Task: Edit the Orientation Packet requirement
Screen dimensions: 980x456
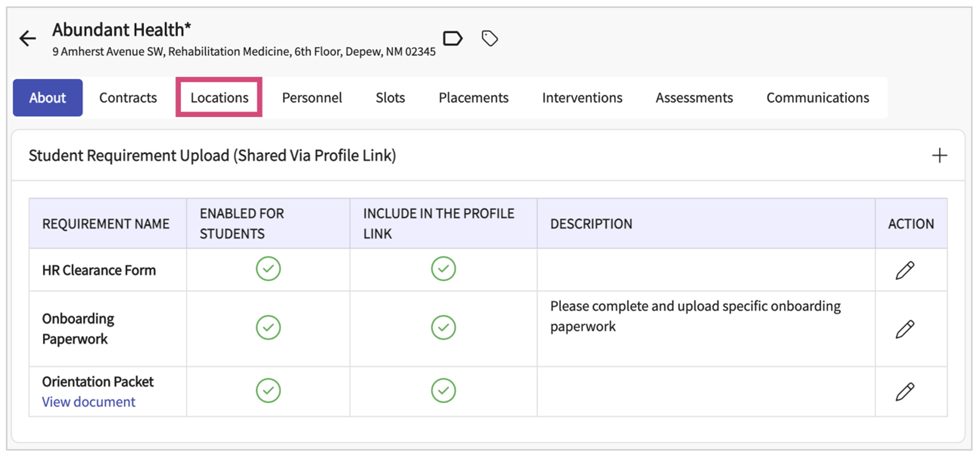Action: (905, 392)
